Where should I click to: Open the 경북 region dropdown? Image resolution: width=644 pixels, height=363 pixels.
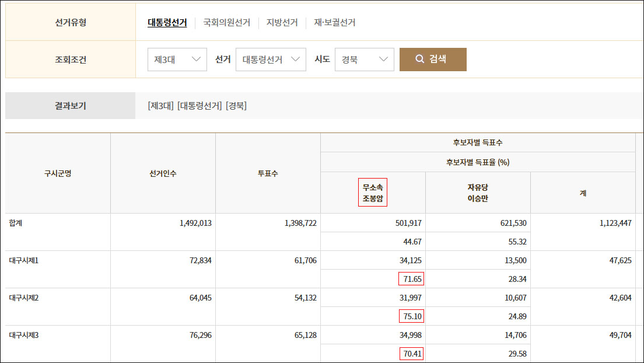point(364,59)
